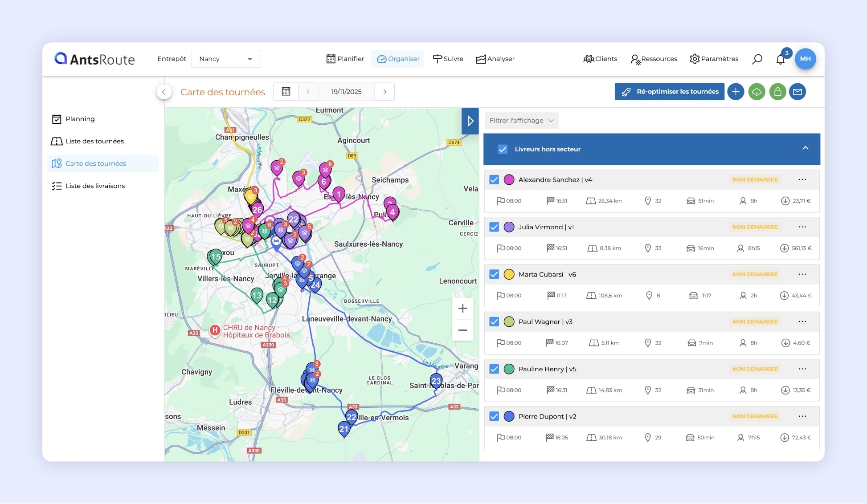Open the Entrepôt Nancy selector
This screenshot has width=867, height=504.
pos(226,59)
